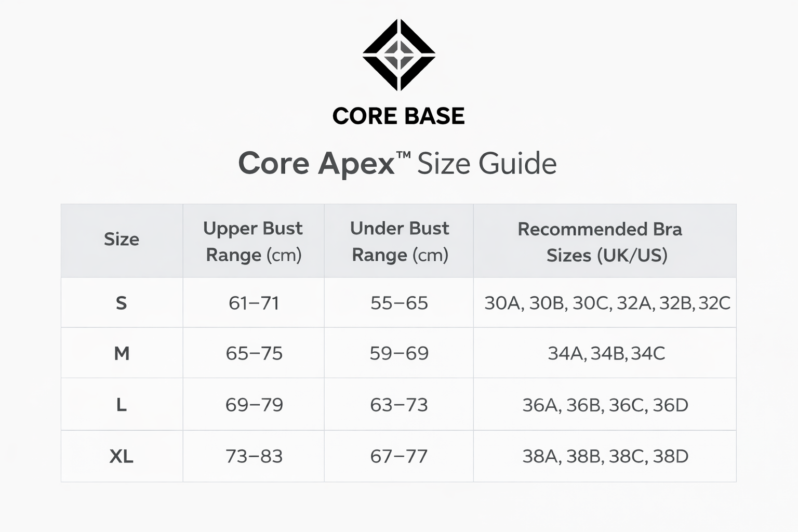Click the CORE BASE brand name text
Image resolution: width=798 pixels, height=532 pixels.
click(398, 116)
